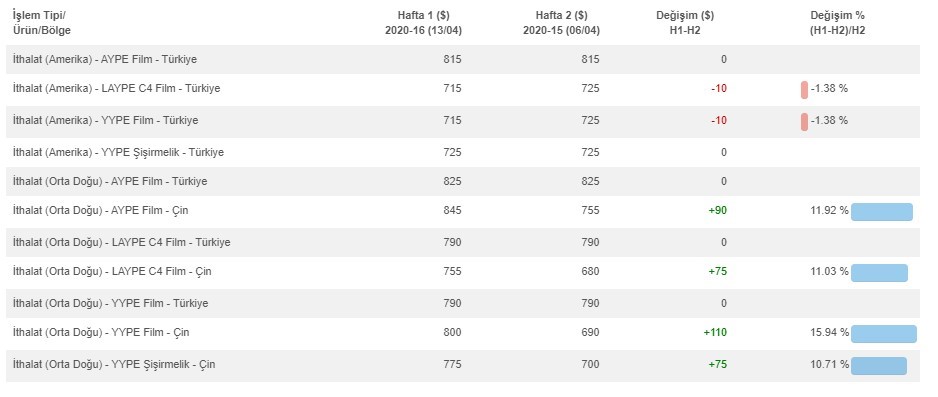Click the +110 change value
The height and width of the screenshot is (397, 938).
(x=715, y=332)
